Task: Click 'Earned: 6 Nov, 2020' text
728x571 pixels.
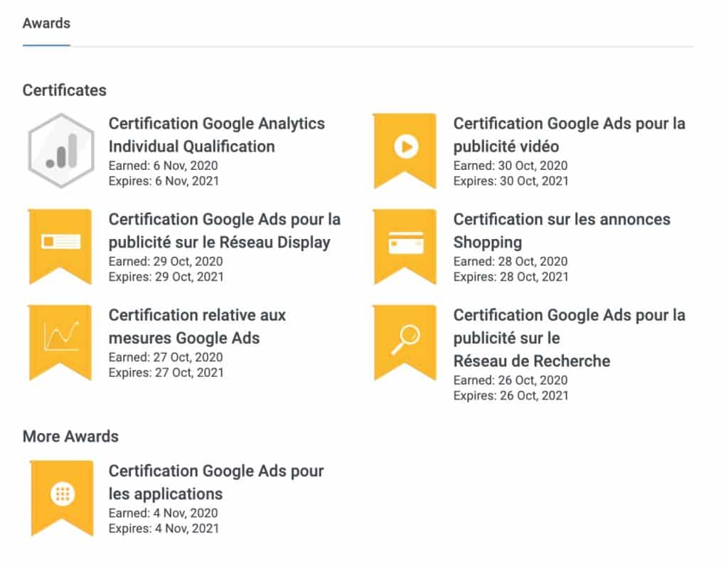Action: tap(163, 166)
